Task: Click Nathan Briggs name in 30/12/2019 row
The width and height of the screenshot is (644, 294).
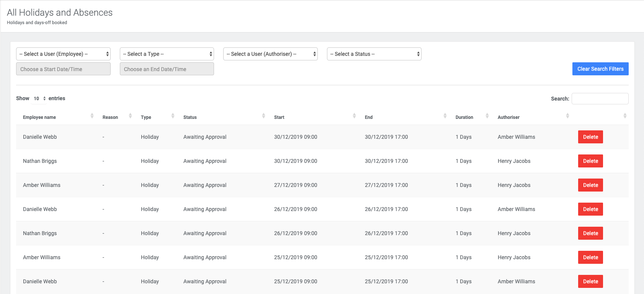Action: point(40,161)
